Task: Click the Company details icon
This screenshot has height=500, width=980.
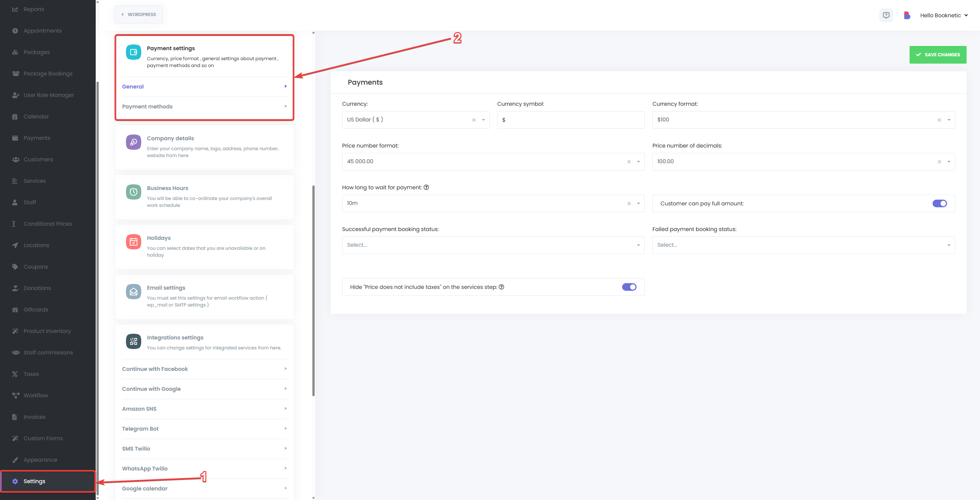Action: [134, 142]
